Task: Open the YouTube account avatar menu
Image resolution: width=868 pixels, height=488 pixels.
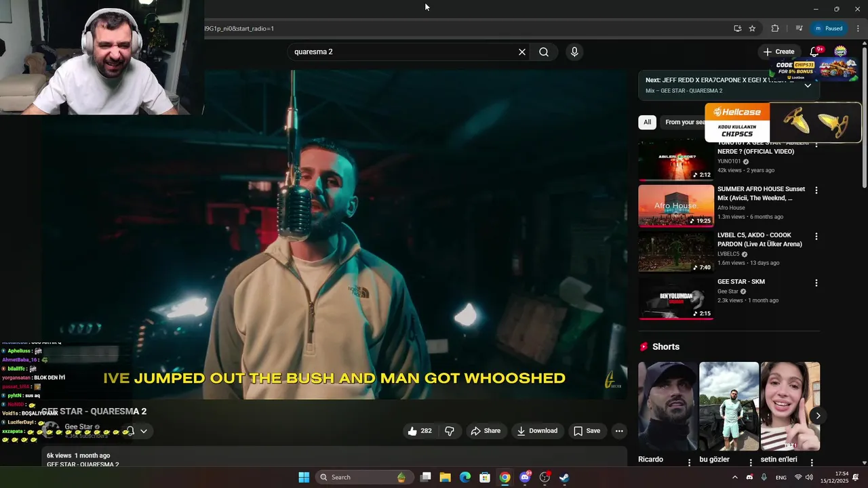Action: [840, 52]
